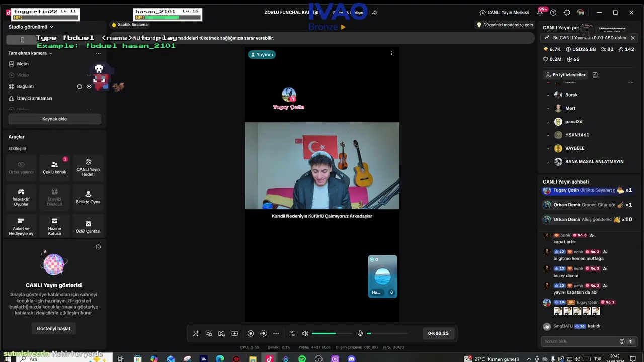Click the target icon on the Bağlantı row

pos(79,86)
